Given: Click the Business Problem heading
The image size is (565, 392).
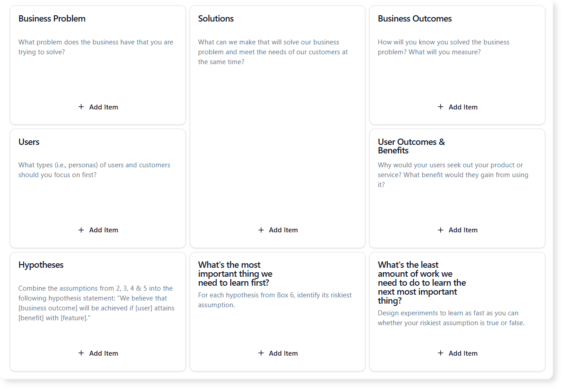Looking at the screenshot, I should click(x=52, y=18).
